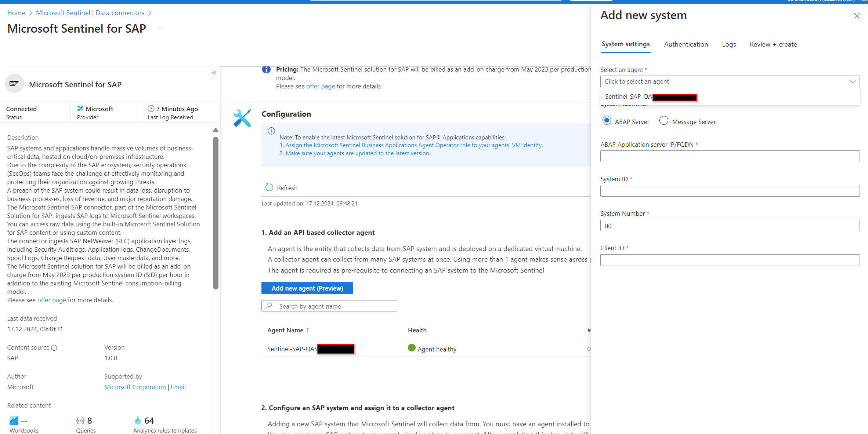Click the Queries icon in Related content
Viewport: 868px width, 434px height.
pyautogui.click(x=80, y=420)
